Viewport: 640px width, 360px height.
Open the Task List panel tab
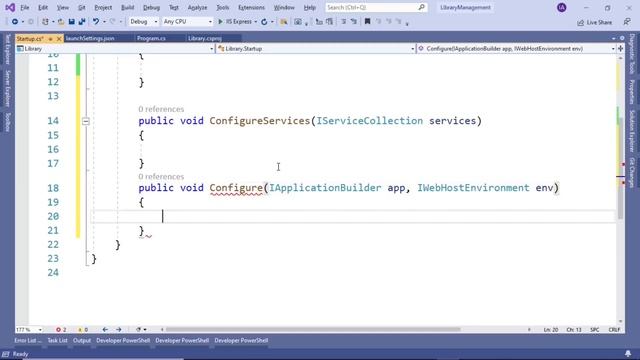(57, 340)
